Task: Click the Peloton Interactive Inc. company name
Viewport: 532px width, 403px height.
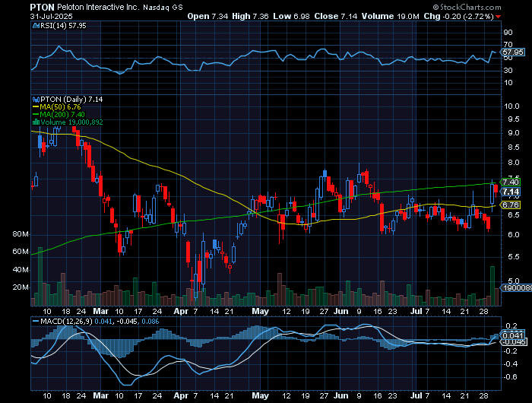Action: point(98,7)
